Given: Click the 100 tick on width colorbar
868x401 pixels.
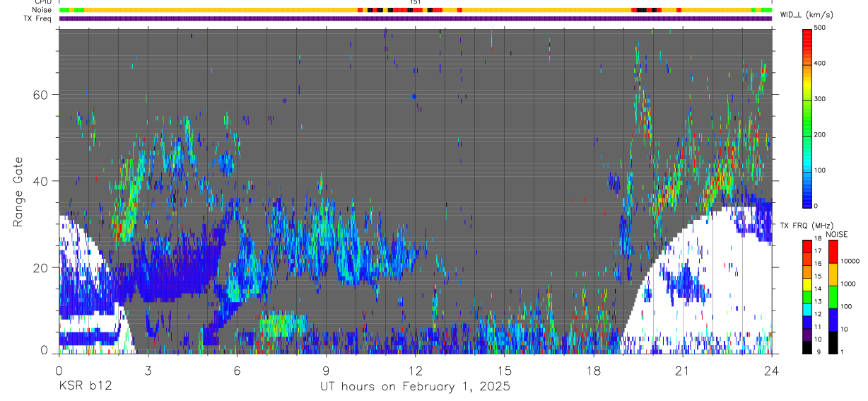Looking at the screenshot, I should pyautogui.click(x=819, y=170).
